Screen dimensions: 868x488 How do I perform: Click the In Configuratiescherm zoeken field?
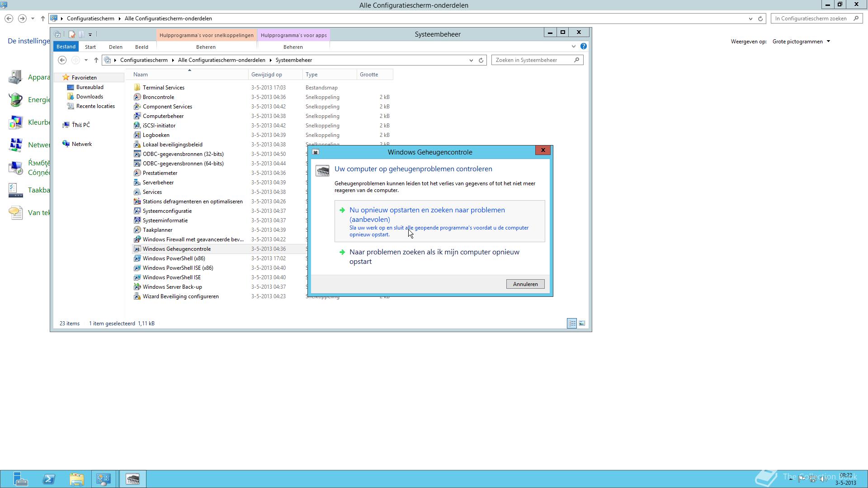tap(816, 19)
